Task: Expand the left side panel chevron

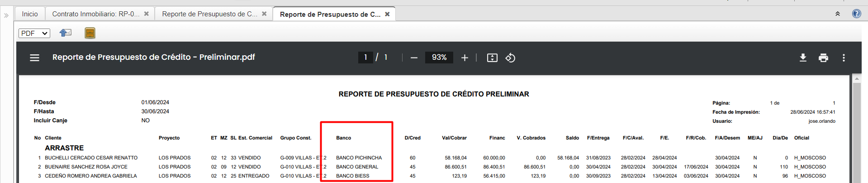Action: (x=6, y=15)
